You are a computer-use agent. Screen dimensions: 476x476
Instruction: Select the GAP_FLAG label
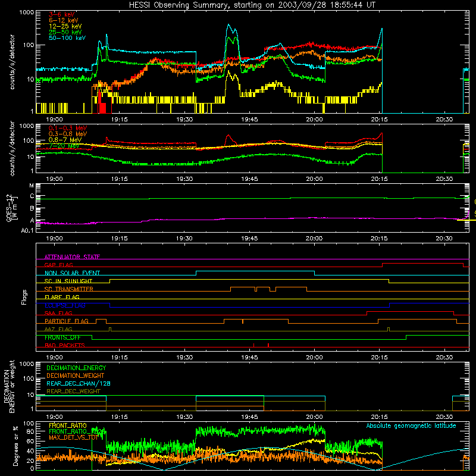[58, 265]
